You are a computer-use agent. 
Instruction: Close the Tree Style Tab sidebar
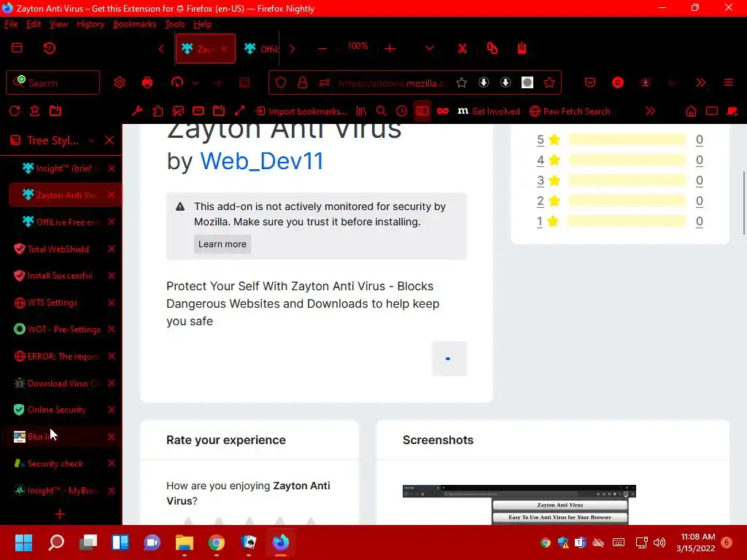coord(109,141)
